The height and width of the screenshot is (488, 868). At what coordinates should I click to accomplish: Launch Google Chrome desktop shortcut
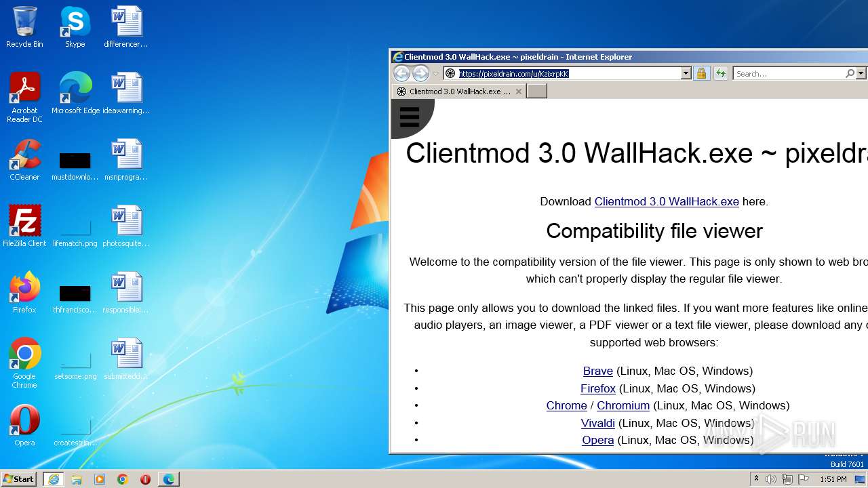pos(24,363)
